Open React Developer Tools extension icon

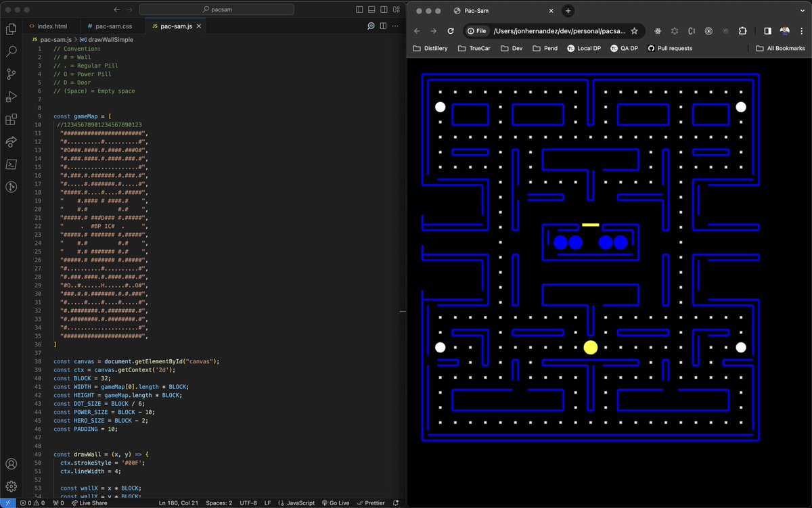tap(657, 31)
